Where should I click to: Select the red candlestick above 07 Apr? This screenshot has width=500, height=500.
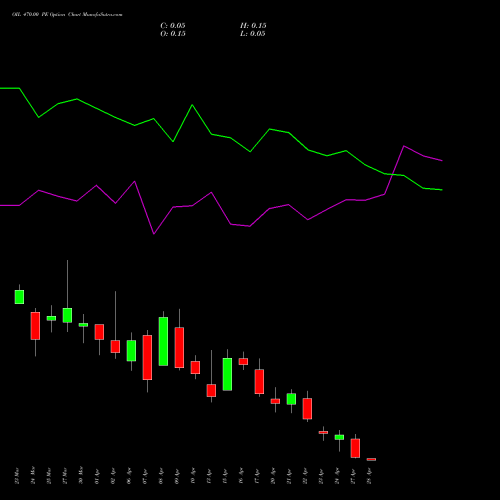[147, 357]
